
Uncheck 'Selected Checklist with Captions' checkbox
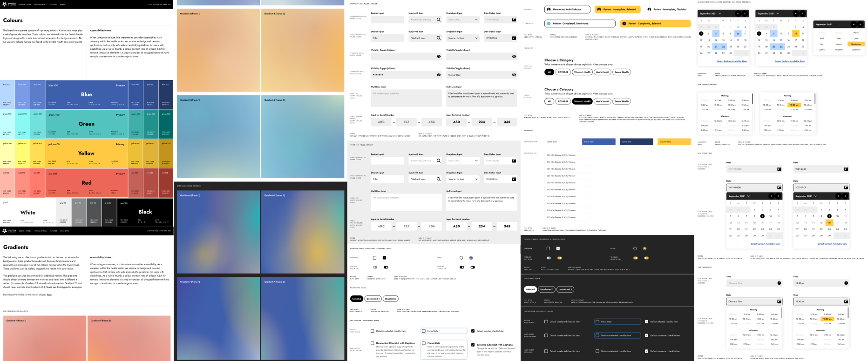473,345
